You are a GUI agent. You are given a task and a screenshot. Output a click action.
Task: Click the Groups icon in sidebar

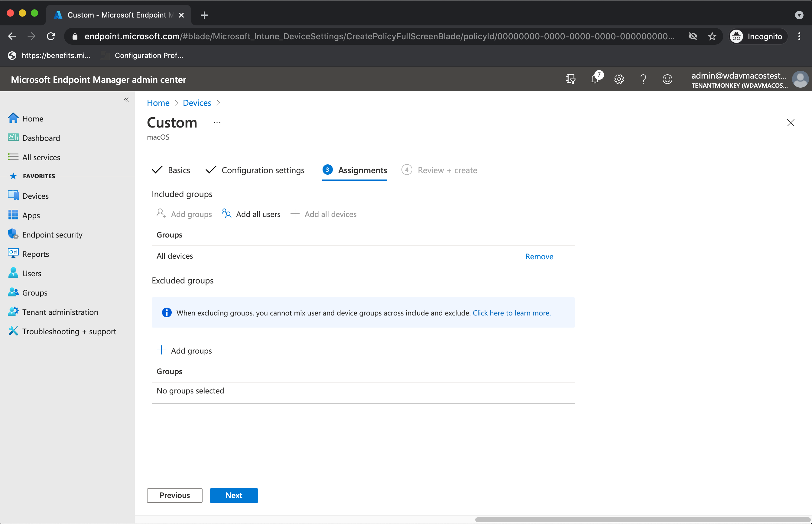[x=13, y=292]
